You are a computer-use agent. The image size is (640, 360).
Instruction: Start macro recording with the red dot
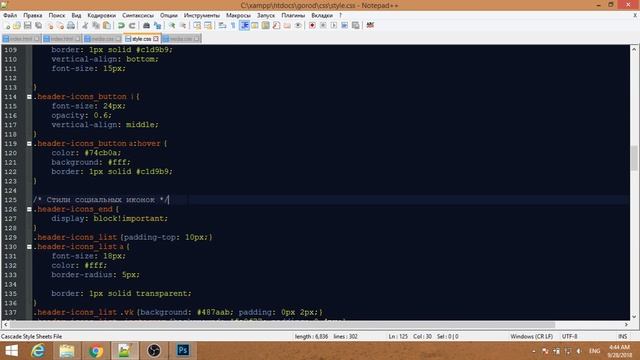[x=312, y=25]
